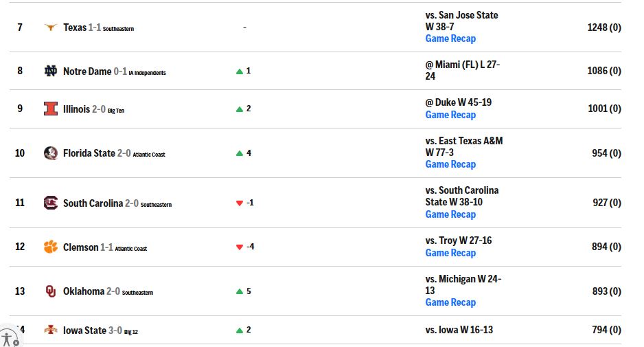The width and height of the screenshot is (644, 347).
Task: Open the accessibility widget icon
Action: pos(9,337)
